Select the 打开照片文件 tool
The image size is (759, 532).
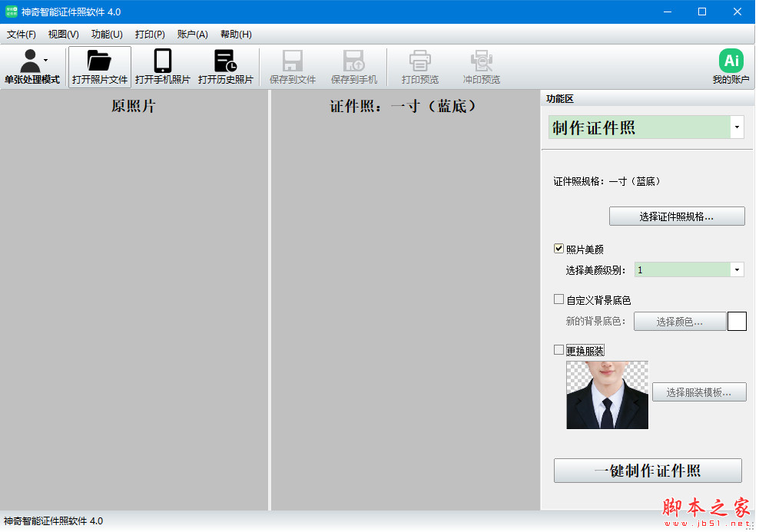point(100,66)
